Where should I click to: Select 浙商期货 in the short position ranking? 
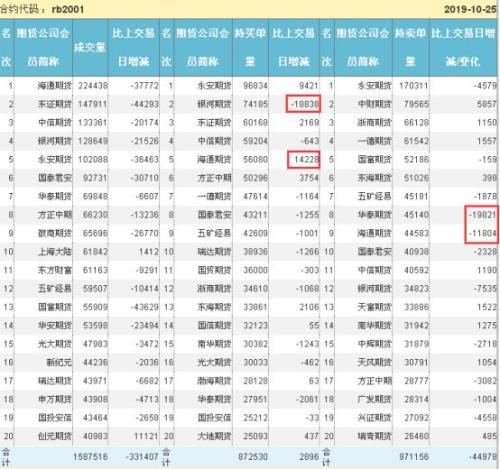(x=375, y=123)
